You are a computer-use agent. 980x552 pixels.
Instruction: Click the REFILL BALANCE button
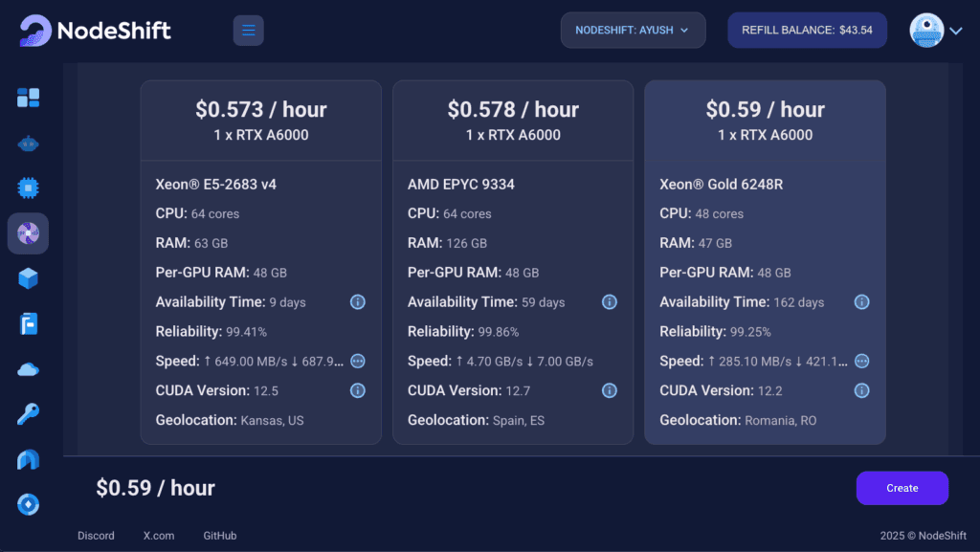(x=807, y=30)
